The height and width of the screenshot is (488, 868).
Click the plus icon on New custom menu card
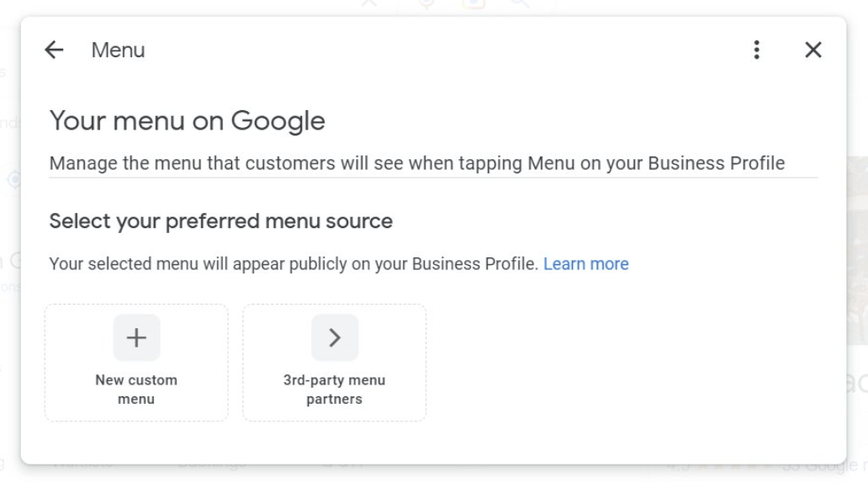point(135,337)
